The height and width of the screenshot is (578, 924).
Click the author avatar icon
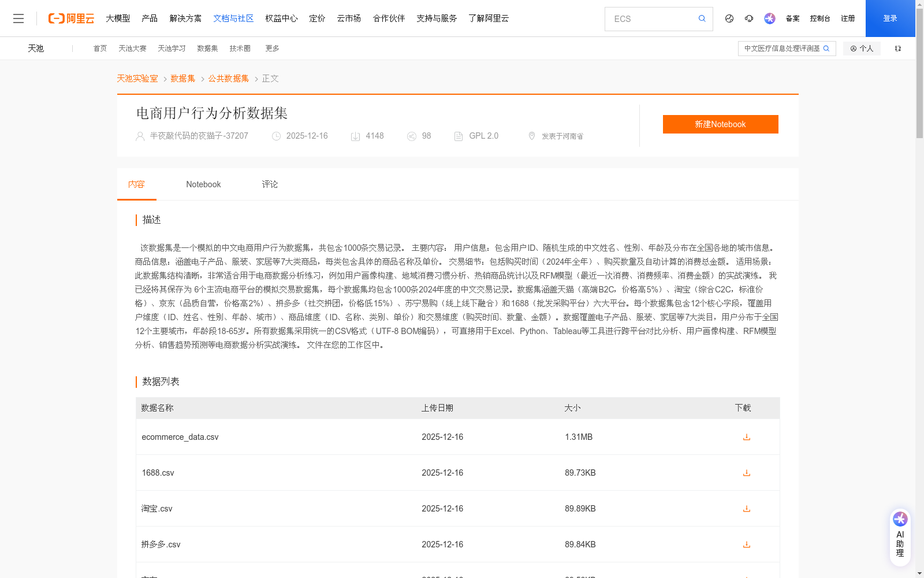tap(140, 136)
